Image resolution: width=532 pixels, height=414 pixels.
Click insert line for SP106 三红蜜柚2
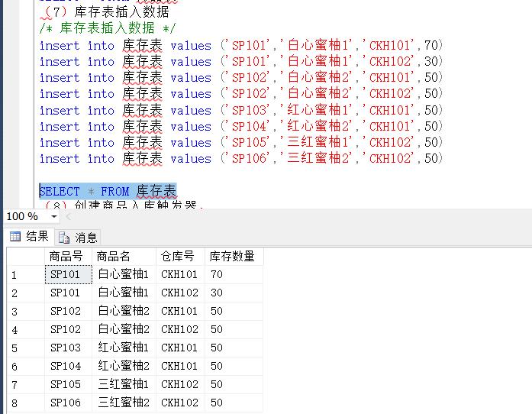tap(241, 158)
